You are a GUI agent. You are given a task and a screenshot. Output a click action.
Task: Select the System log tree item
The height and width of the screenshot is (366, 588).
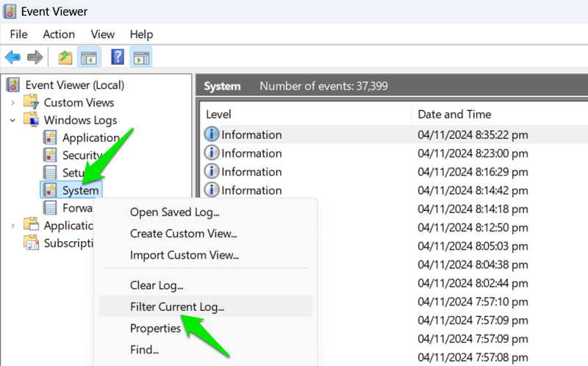point(80,190)
